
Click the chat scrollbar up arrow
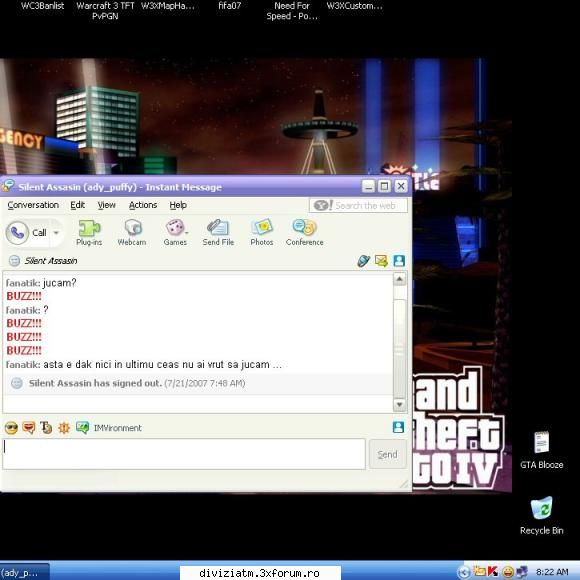point(399,279)
